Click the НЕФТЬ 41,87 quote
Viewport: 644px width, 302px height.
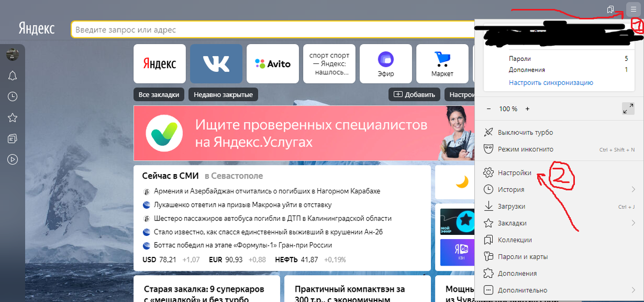point(296,260)
